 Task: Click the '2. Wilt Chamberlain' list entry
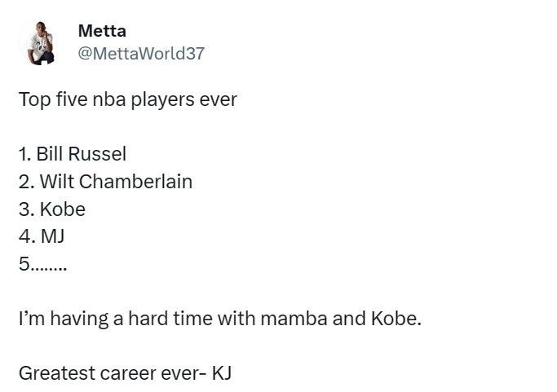coord(105,182)
